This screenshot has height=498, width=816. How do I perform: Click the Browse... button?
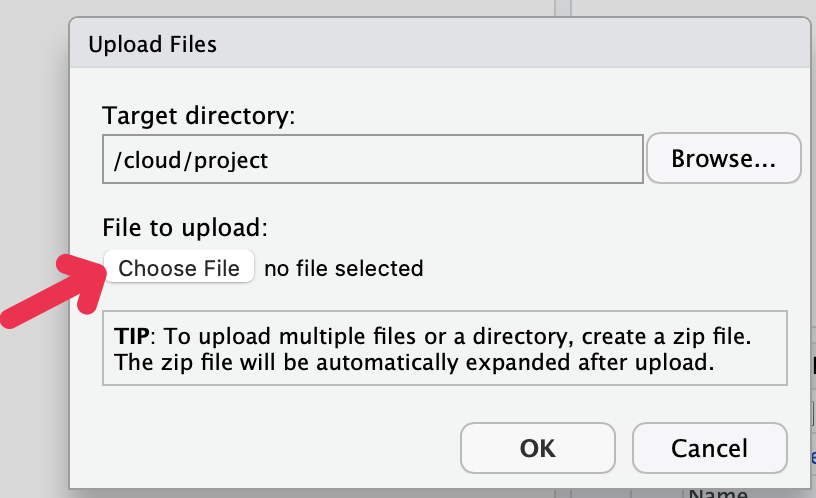pos(723,158)
